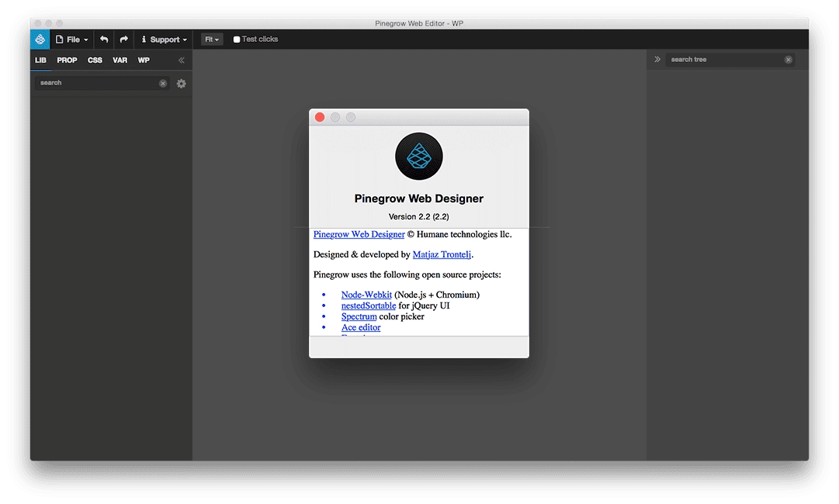839x504 pixels.
Task: Click the redo arrow button
Action: tap(123, 40)
